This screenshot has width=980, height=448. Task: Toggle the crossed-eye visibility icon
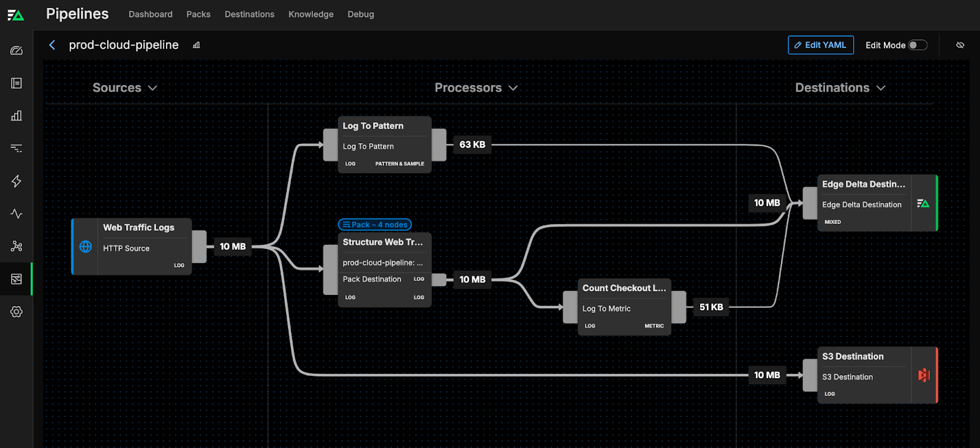[960, 45]
